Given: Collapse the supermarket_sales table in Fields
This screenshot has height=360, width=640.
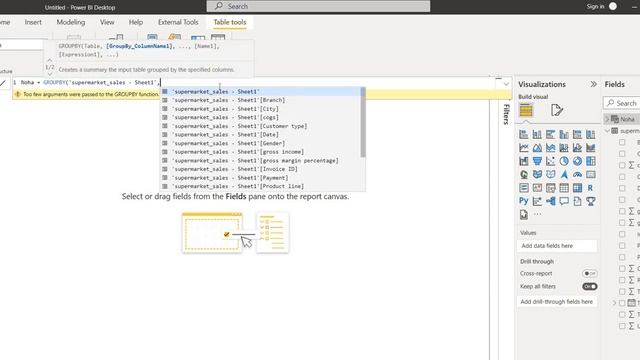Looking at the screenshot, I should pyautogui.click(x=607, y=131).
